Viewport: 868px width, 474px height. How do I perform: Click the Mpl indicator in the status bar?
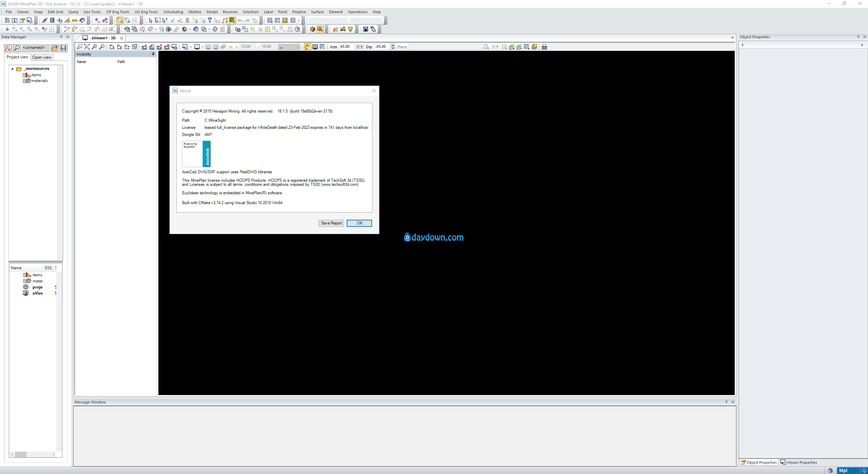coord(843,471)
